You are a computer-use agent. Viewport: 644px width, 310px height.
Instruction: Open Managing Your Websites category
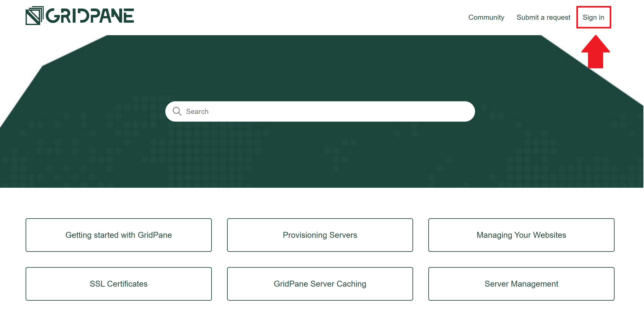click(521, 235)
